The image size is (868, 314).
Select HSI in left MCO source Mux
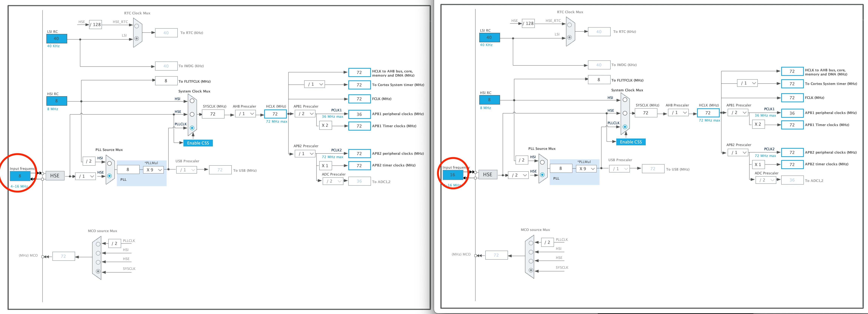coord(98,253)
